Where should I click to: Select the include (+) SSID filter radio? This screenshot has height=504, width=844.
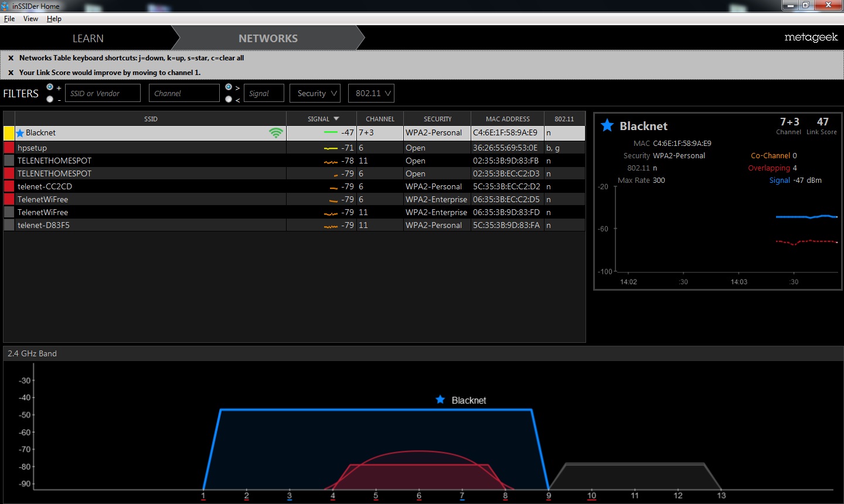pos(50,87)
